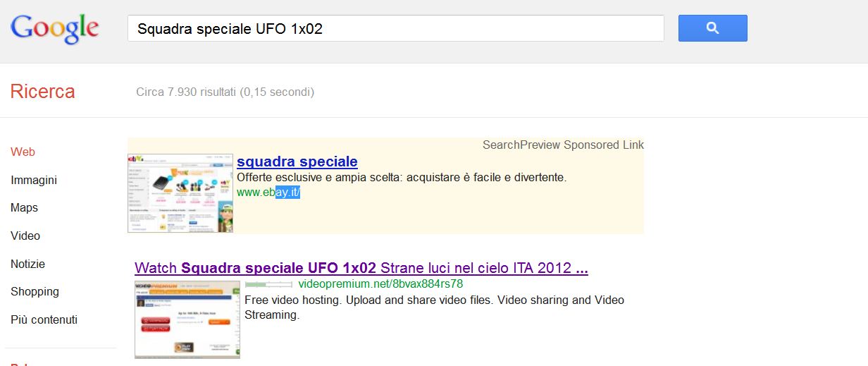Click the videopremium.net green URL
Screen dimensions: 868x366
pos(380,283)
